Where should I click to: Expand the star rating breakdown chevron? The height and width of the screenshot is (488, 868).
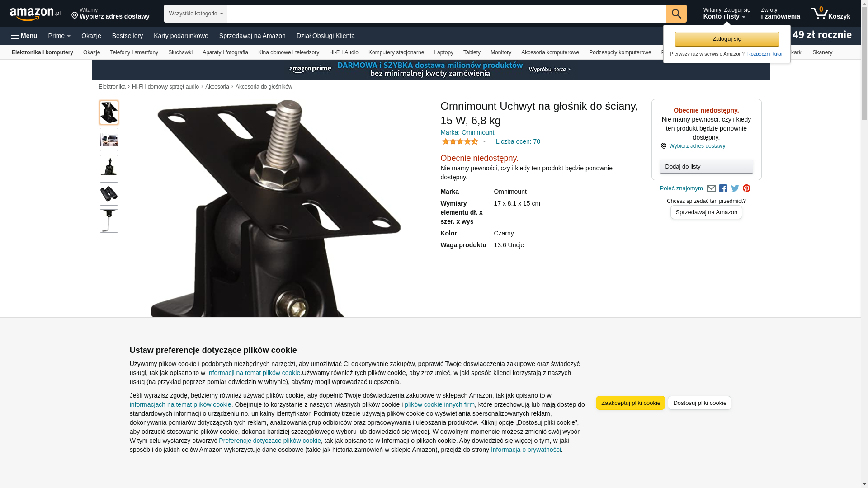click(484, 141)
